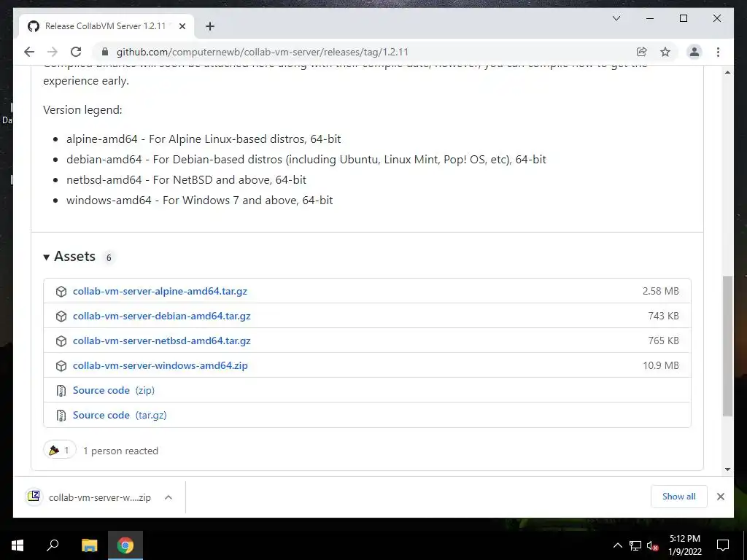Click the '1 person reacted' text
This screenshot has width=747, height=560.
point(120,451)
